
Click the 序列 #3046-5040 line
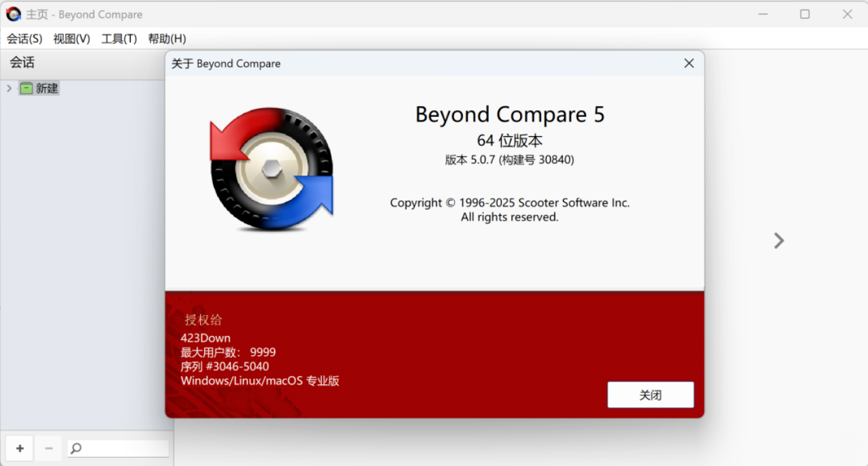[x=225, y=367]
